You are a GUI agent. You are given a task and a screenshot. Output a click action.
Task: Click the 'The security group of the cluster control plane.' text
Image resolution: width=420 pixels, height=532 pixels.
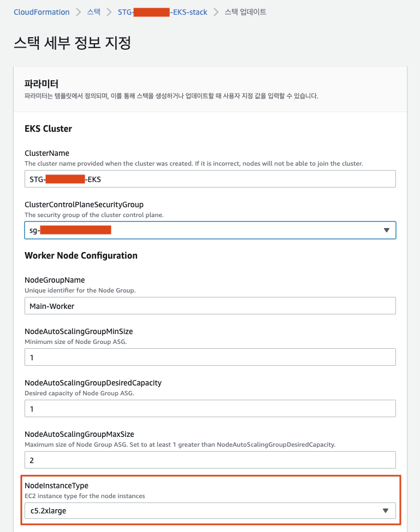pyautogui.click(x=94, y=215)
